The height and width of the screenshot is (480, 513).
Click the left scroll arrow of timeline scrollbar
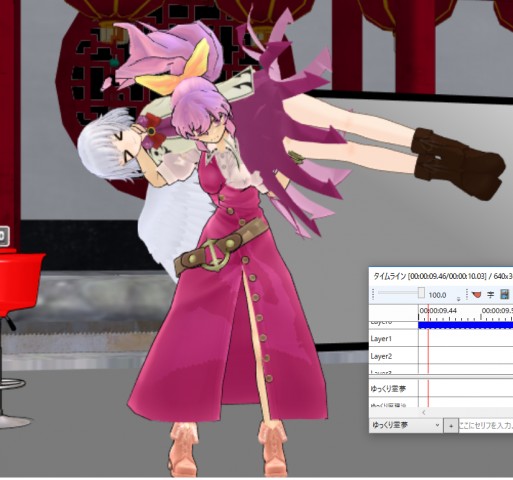coord(424,413)
